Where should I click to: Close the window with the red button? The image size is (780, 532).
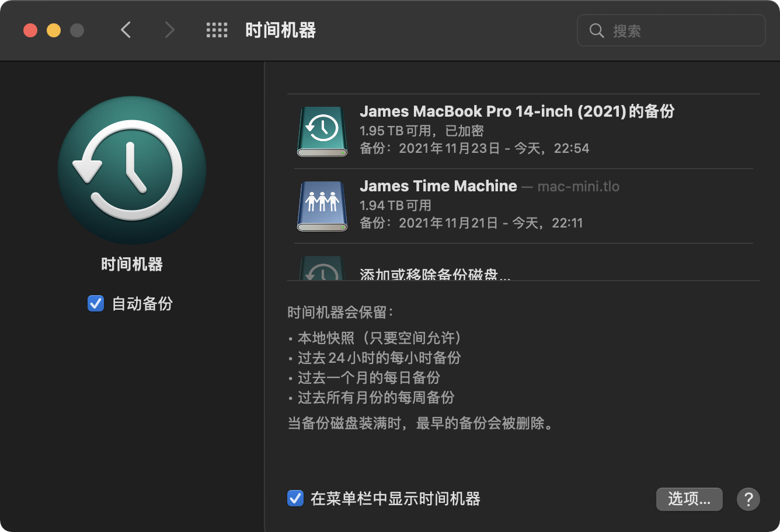[30, 30]
